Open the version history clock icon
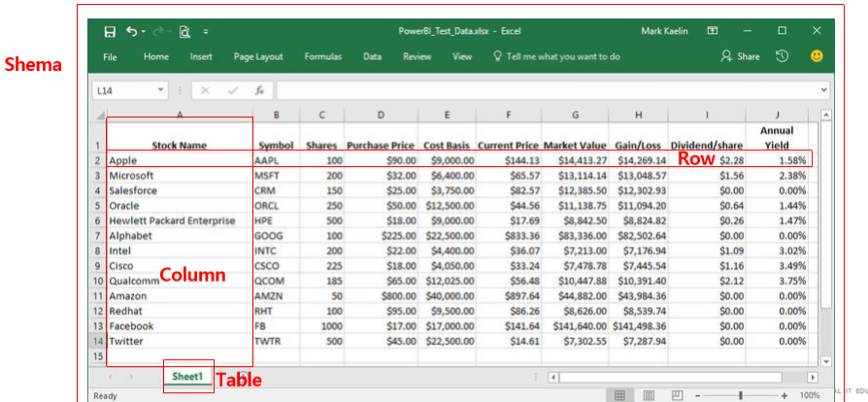Image resolution: width=868 pixels, height=402 pixels. point(782,56)
